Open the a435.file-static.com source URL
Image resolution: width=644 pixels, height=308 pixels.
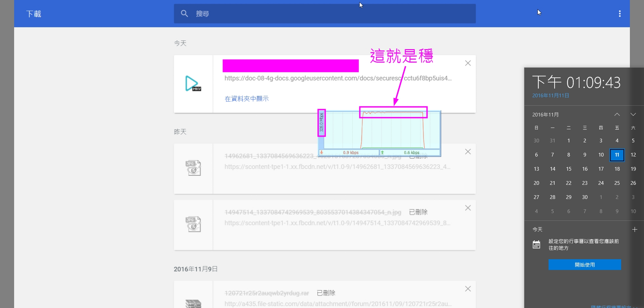338,304
